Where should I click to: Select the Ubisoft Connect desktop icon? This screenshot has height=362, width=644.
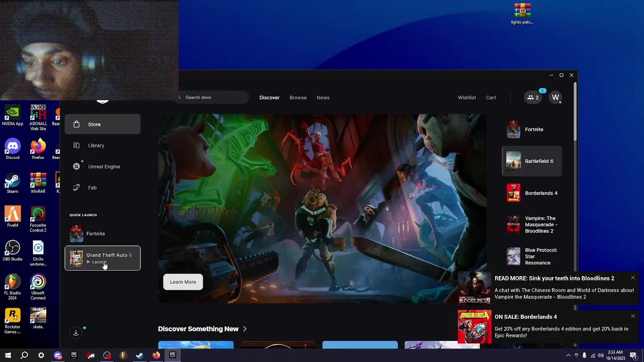click(38, 287)
